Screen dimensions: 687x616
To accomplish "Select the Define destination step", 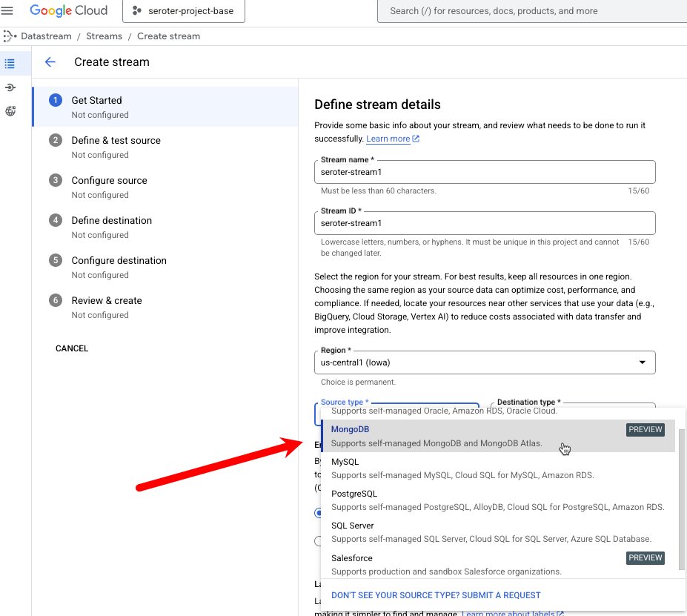I will pyautogui.click(x=165, y=227).
